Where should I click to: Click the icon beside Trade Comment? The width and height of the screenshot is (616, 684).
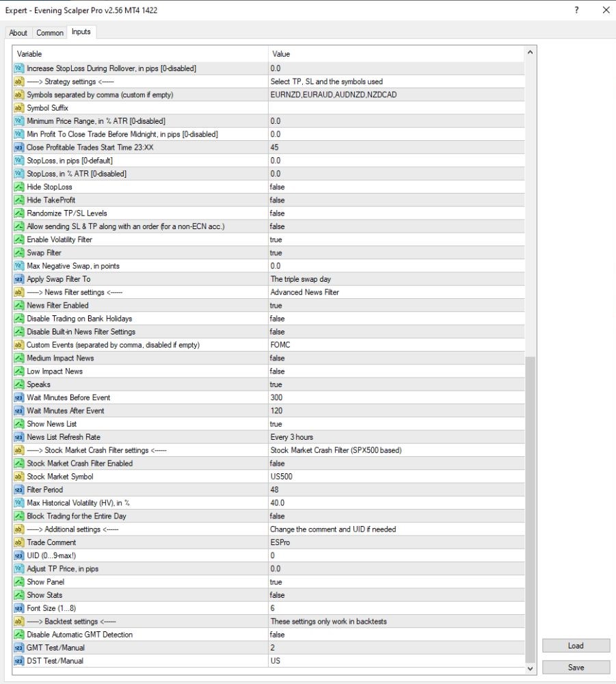(x=18, y=542)
